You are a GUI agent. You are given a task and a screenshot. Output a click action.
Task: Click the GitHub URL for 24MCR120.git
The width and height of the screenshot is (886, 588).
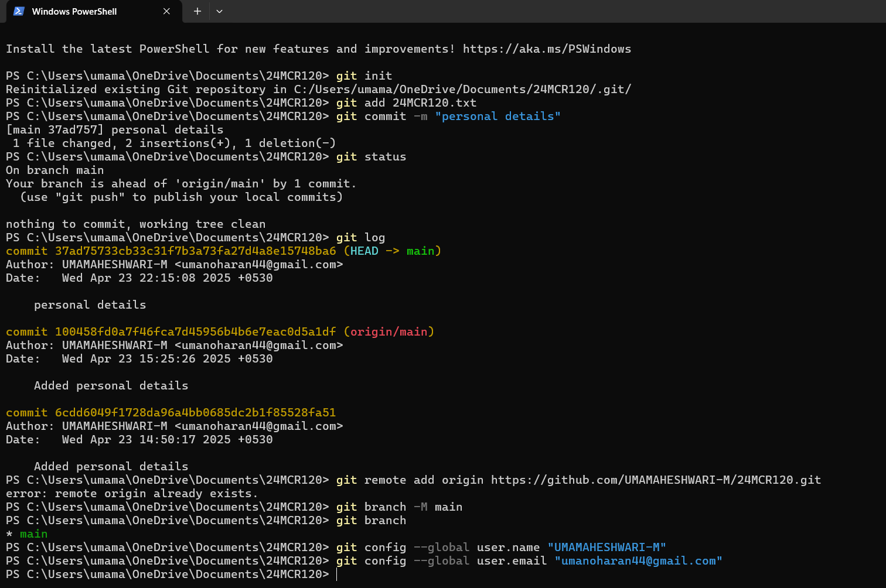[656, 480]
